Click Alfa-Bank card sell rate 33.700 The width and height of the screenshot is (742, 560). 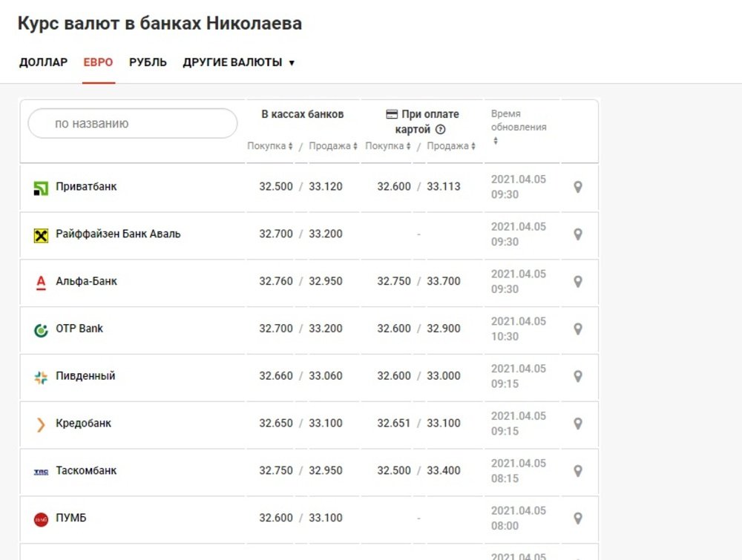tap(444, 281)
